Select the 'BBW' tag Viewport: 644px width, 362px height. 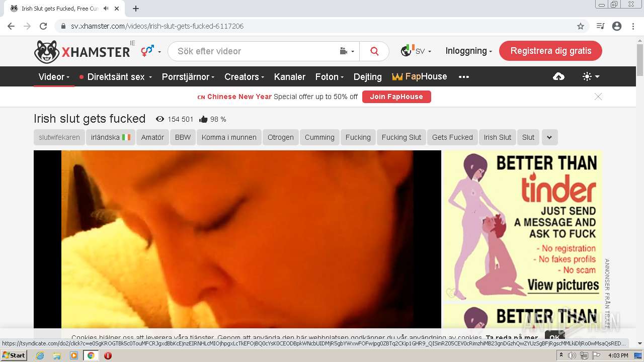[183, 137]
